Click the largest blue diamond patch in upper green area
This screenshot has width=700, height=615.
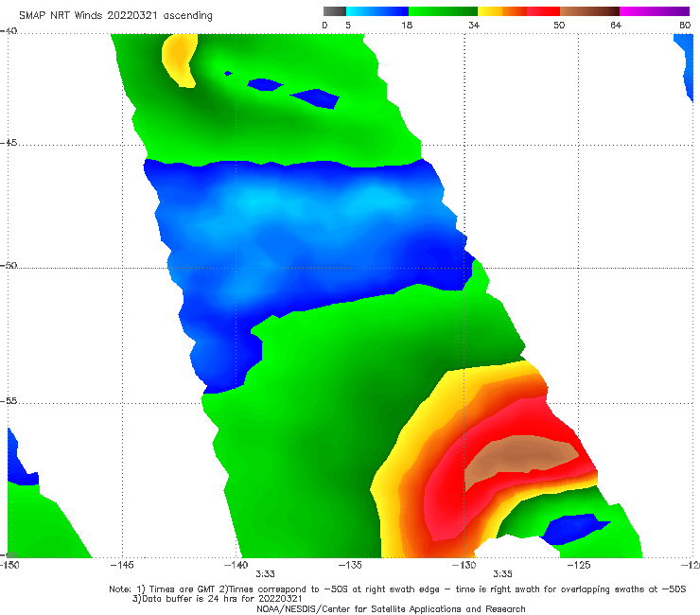tap(315, 98)
